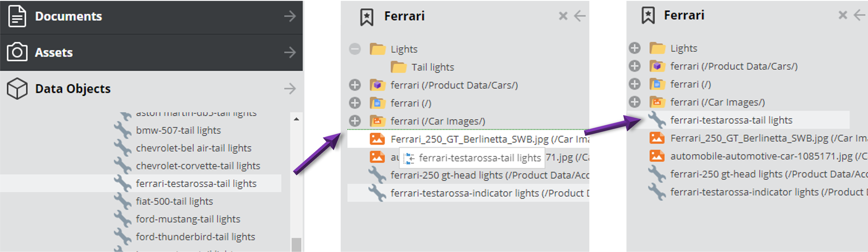The image size is (868, 252).
Task: Select the Assets accordion header
Action: click(x=151, y=53)
